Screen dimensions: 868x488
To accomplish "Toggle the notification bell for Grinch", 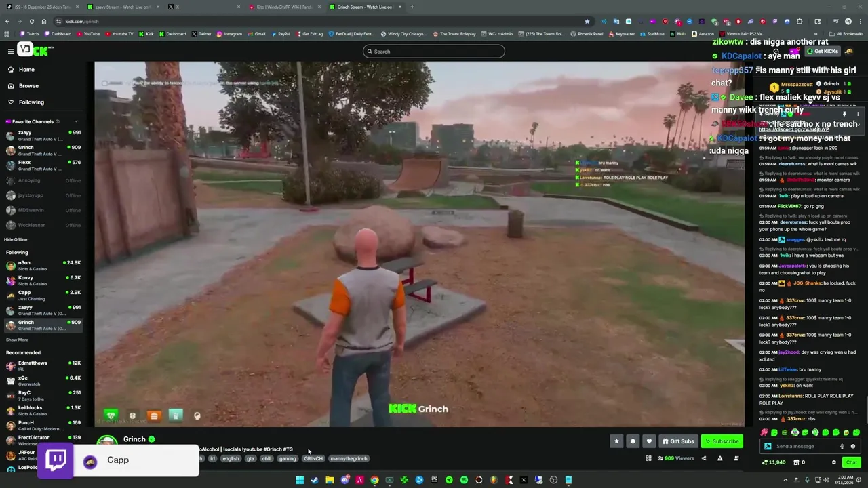I will 633,441.
